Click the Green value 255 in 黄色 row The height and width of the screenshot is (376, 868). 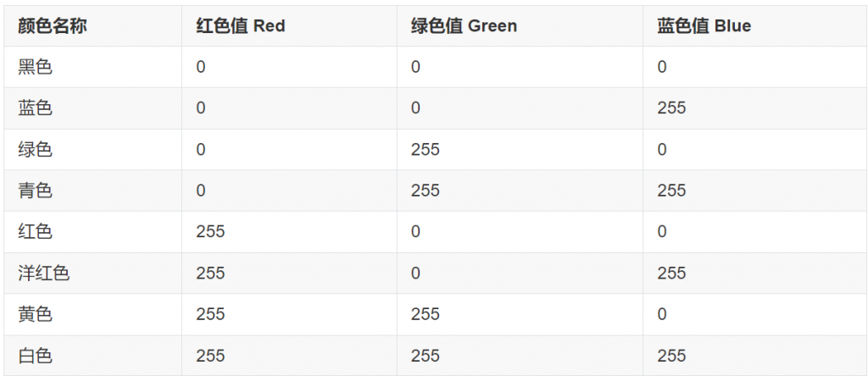pos(426,314)
